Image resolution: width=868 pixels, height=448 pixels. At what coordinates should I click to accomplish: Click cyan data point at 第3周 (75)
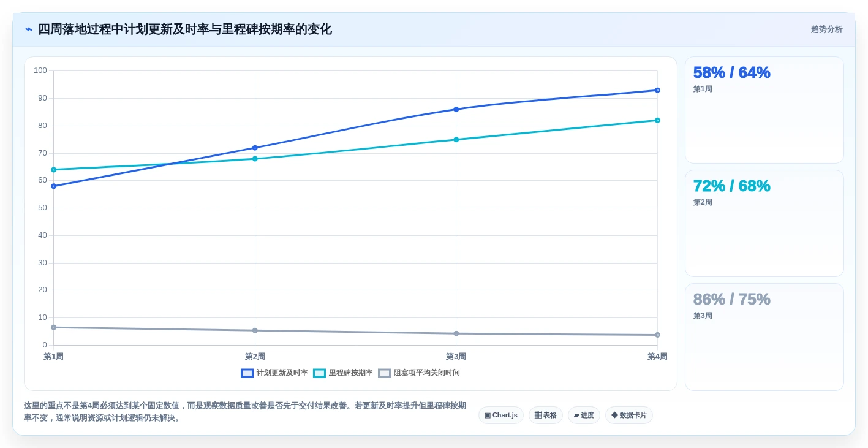pyautogui.click(x=456, y=139)
